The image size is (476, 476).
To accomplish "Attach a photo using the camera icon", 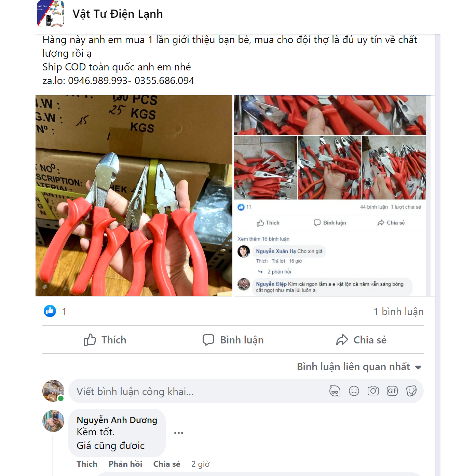I will (x=373, y=391).
